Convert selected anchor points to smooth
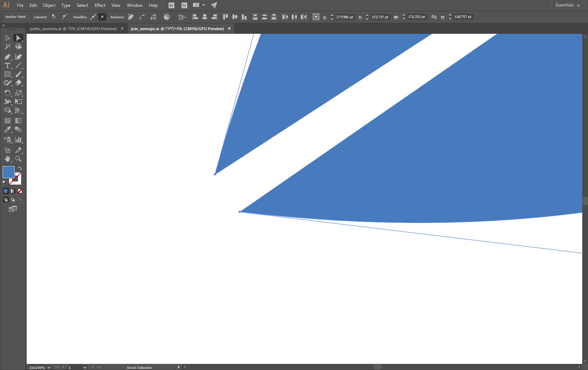Viewport: 588px width, 370px height. point(65,17)
